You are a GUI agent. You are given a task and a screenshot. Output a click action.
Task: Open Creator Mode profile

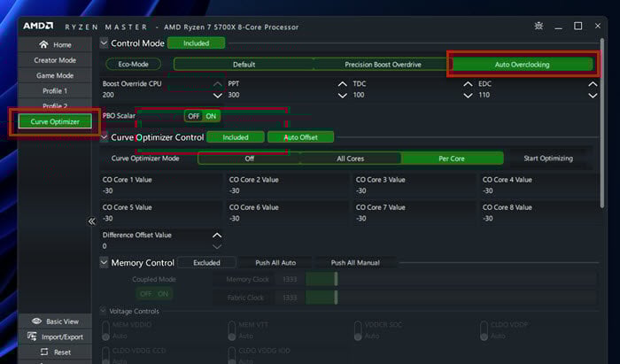coord(55,60)
